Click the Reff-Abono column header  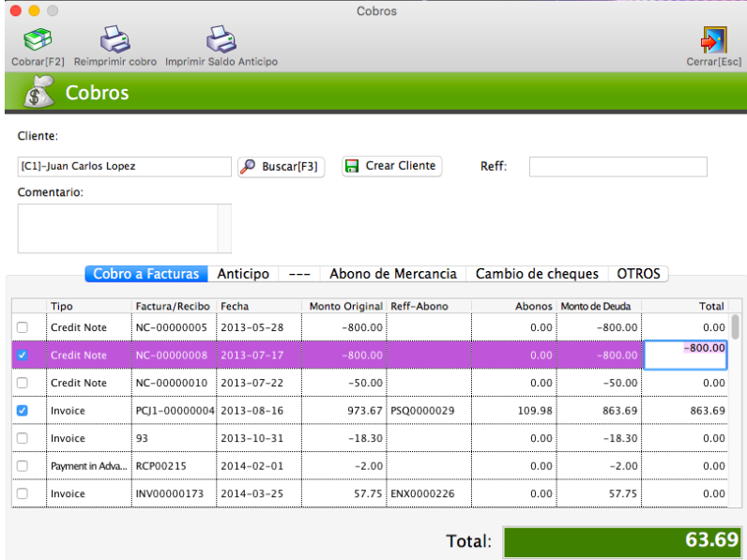pyautogui.click(x=429, y=306)
